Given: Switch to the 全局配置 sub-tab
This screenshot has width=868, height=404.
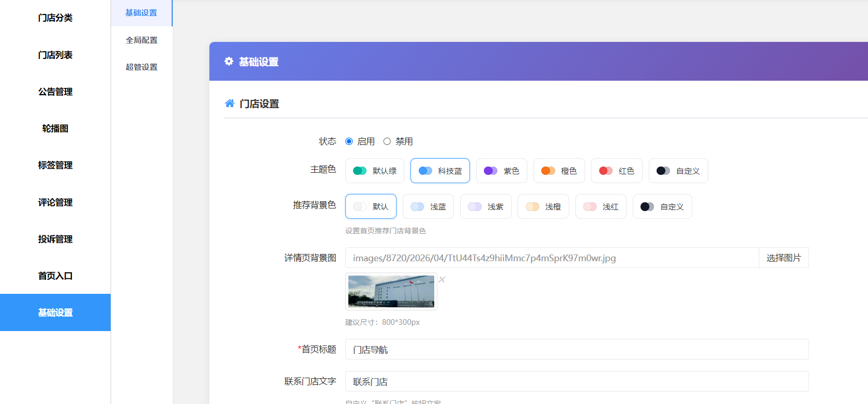Looking at the screenshot, I should click(142, 40).
